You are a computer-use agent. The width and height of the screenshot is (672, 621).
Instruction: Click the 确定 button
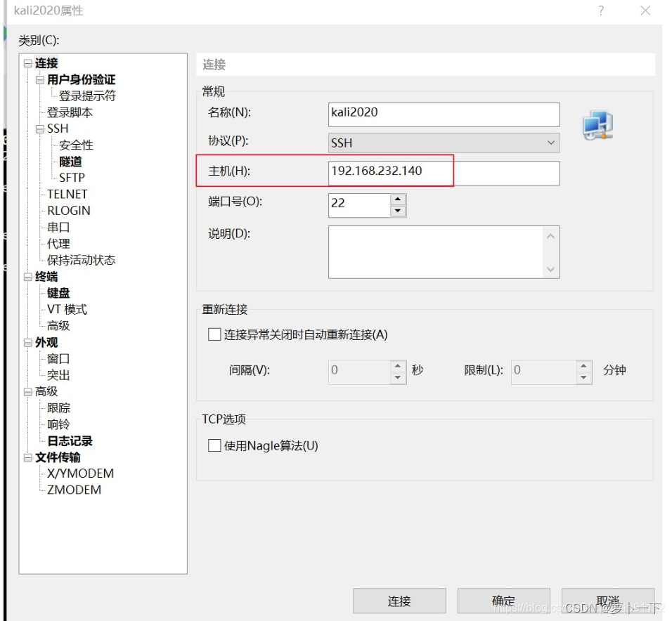click(x=503, y=601)
